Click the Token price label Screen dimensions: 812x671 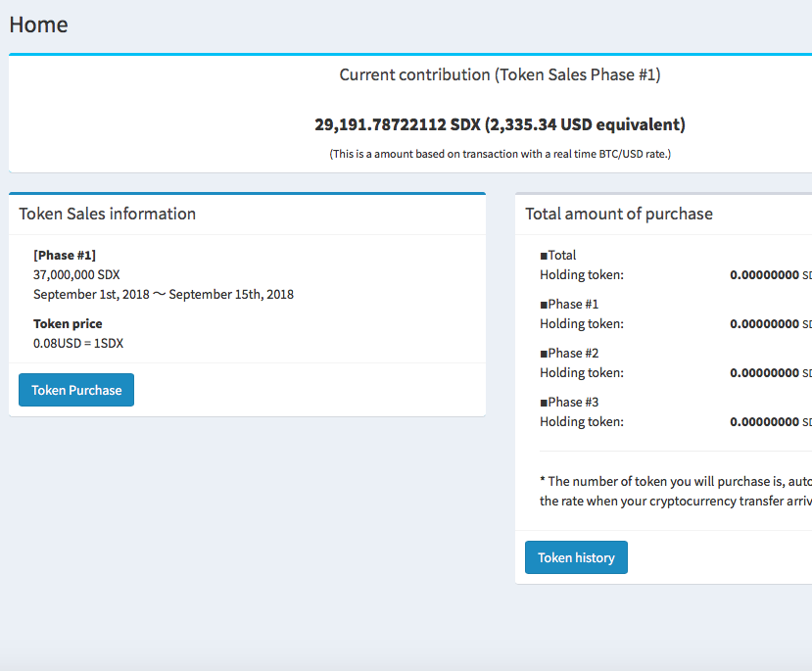[x=68, y=323]
